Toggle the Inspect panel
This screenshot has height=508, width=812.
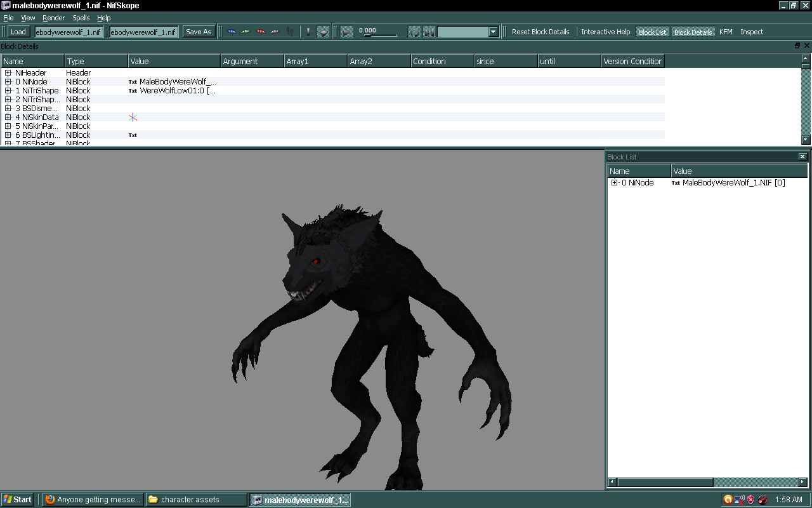pos(752,32)
